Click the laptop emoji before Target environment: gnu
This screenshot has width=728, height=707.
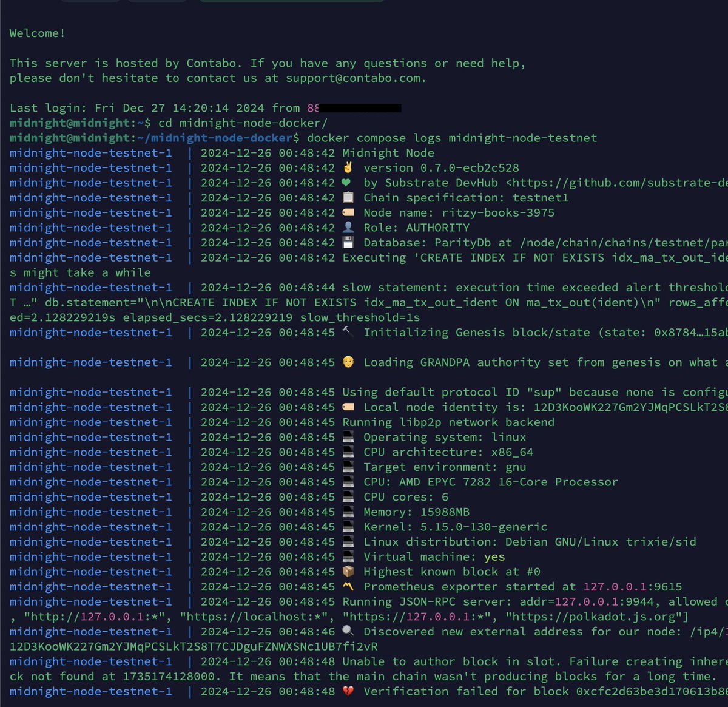pos(348,467)
